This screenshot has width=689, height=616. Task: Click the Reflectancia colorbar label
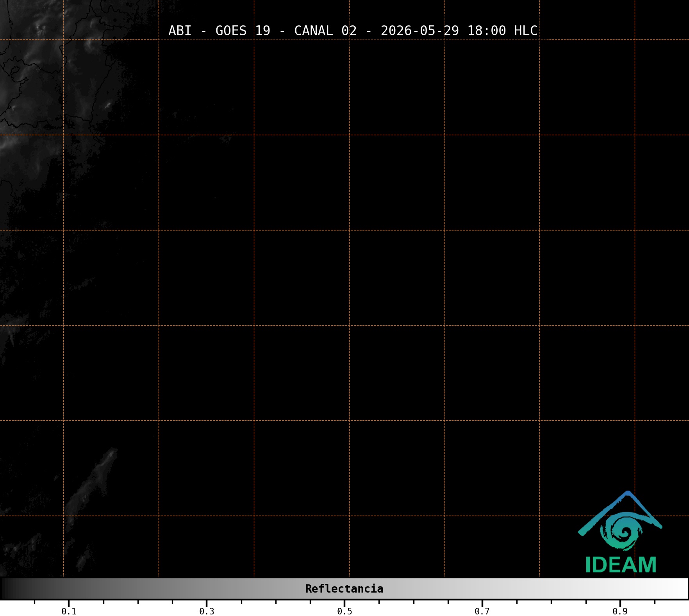point(344,589)
